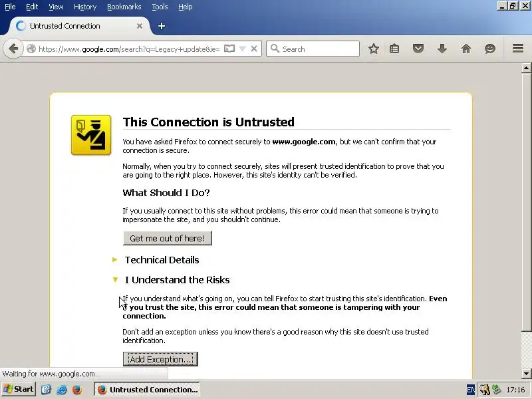This screenshot has height=399, width=532.
Task: Open the address bar history dropdown arrow
Action: tap(242, 49)
